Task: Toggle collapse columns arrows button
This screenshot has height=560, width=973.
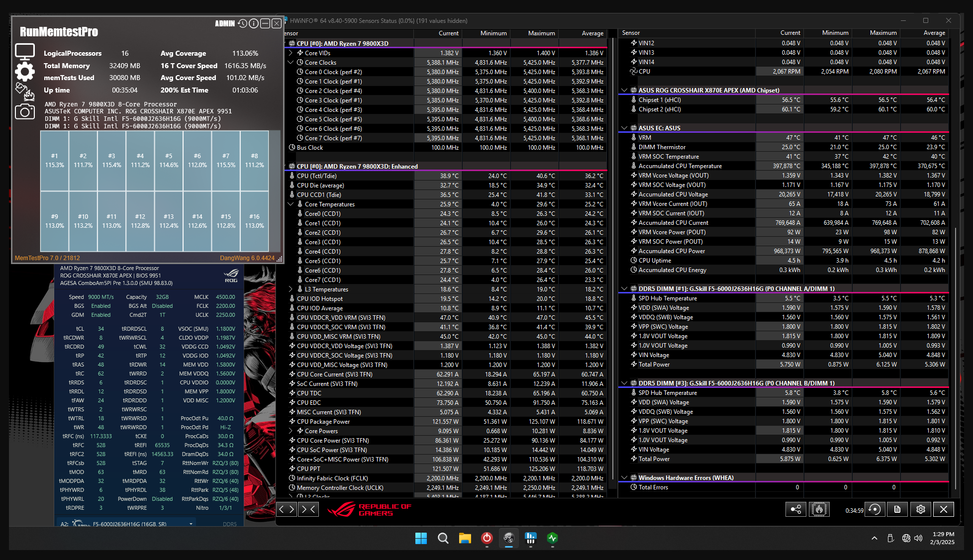Action: coord(308,509)
